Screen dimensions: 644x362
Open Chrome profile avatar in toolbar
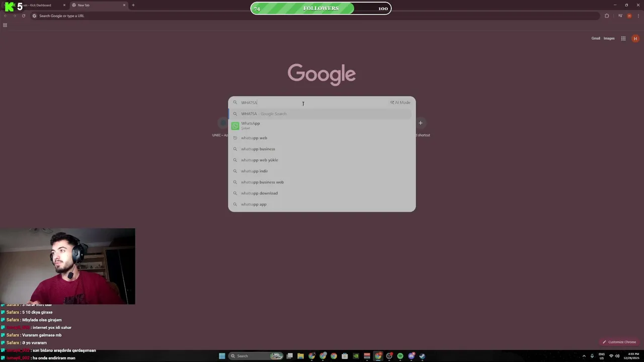pyautogui.click(x=629, y=16)
